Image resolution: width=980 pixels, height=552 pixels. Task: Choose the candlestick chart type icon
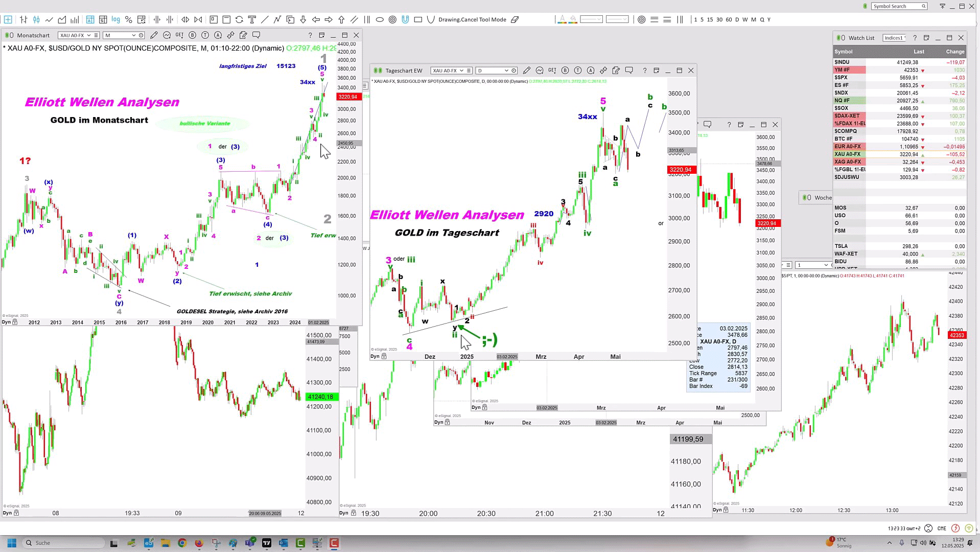tap(36, 19)
